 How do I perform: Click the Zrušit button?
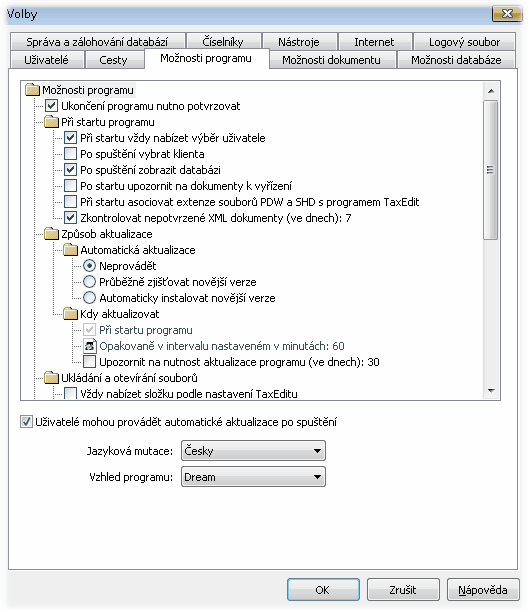[x=403, y=590]
